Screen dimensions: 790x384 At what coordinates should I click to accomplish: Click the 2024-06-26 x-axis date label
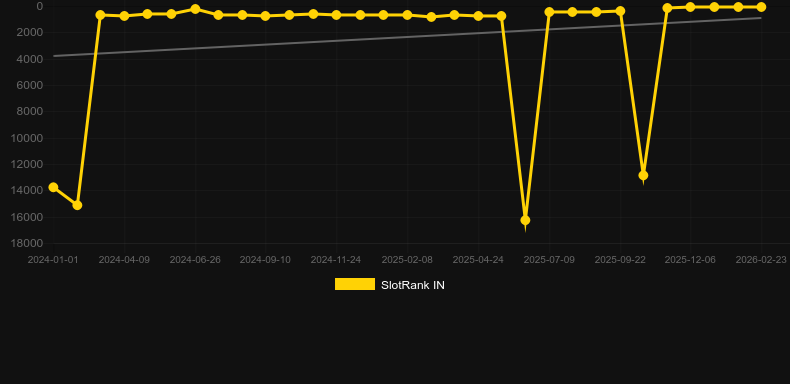point(195,260)
